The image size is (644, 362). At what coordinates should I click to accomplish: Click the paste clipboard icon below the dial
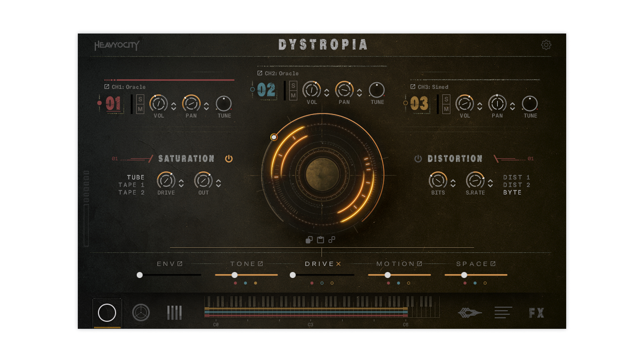[320, 240]
